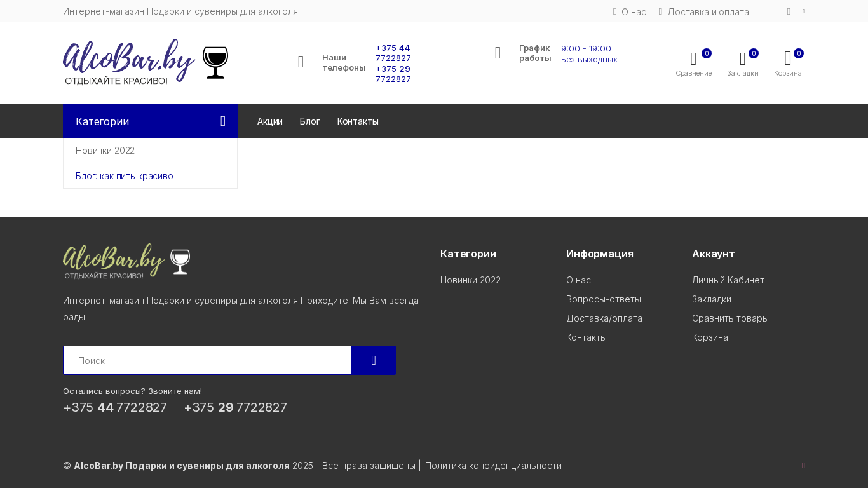The width and height of the screenshot is (868, 488).
Task: Click the Политика конфиденциальности link
Action: coord(493,466)
